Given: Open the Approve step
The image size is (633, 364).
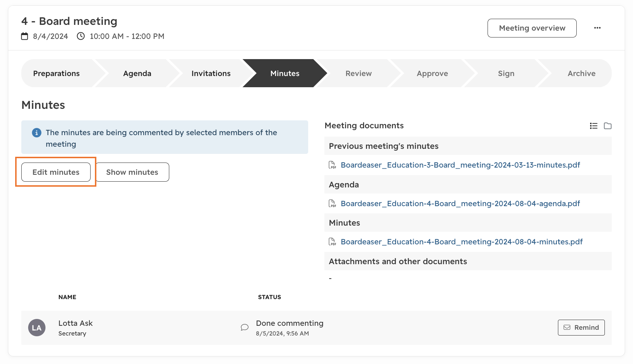Looking at the screenshot, I should coord(432,73).
